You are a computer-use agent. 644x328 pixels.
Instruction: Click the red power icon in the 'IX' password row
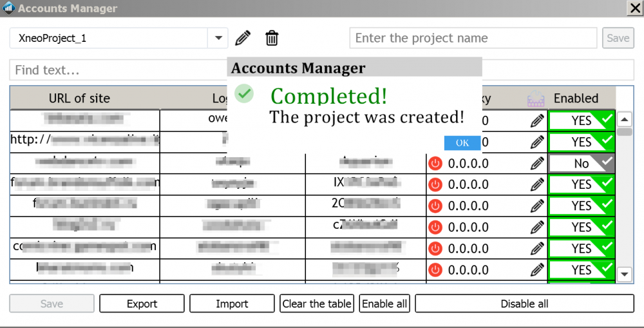point(435,184)
